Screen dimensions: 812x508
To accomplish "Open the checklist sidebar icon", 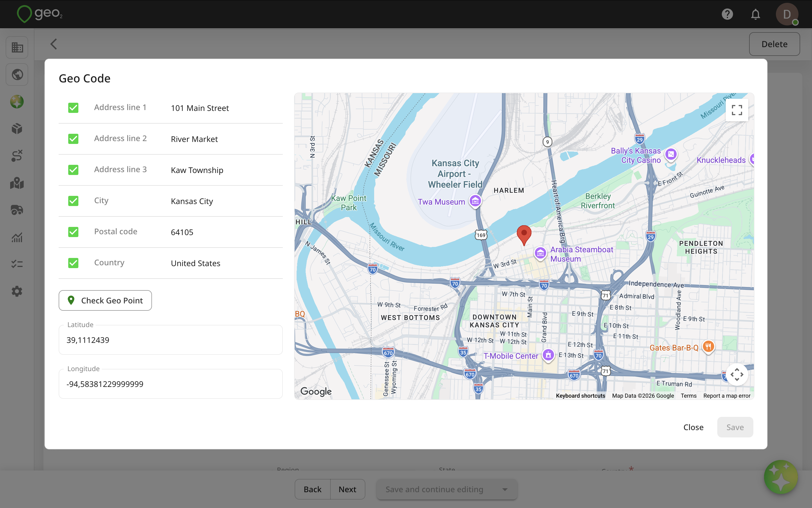I will 17,264.
